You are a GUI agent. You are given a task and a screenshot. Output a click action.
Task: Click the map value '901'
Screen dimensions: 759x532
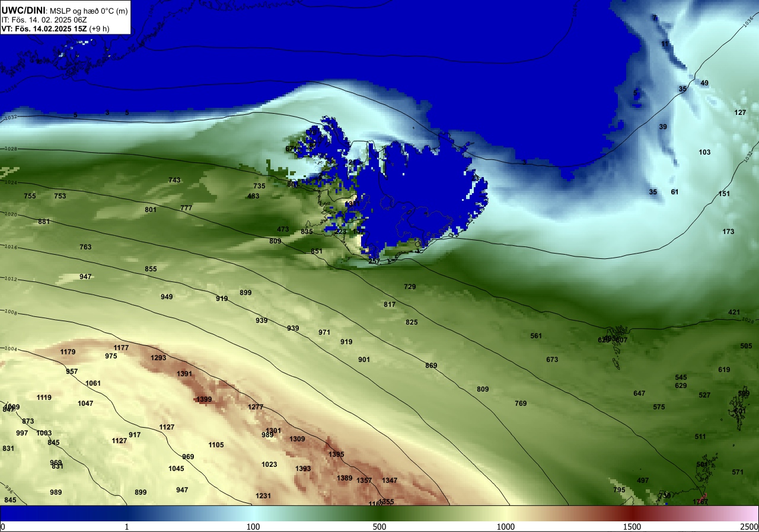tap(364, 360)
